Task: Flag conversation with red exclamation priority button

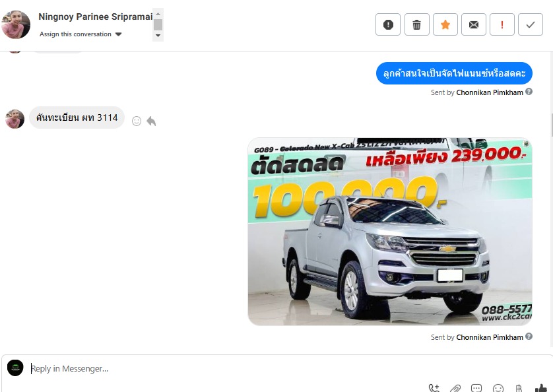Action: [x=502, y=24]
